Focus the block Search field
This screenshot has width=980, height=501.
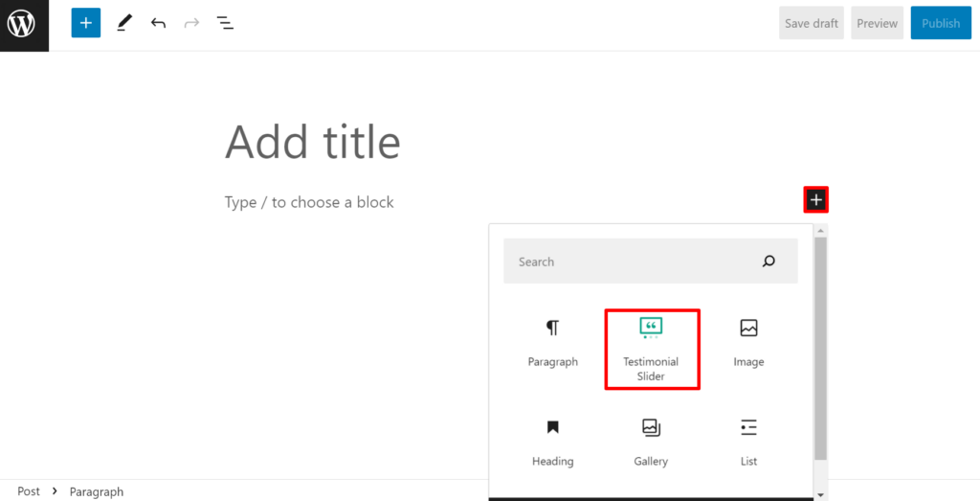(632, 262)
